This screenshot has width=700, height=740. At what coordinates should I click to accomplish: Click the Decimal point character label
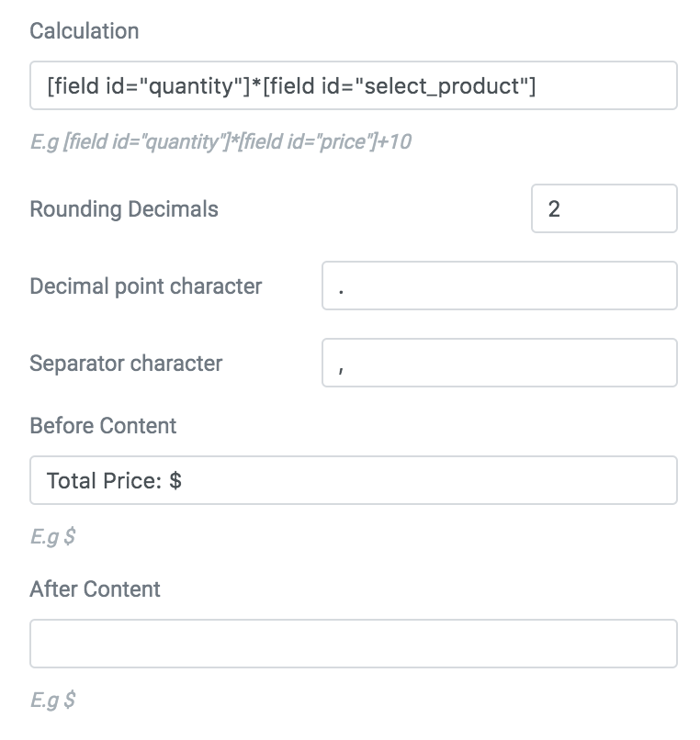coord(145,286)
